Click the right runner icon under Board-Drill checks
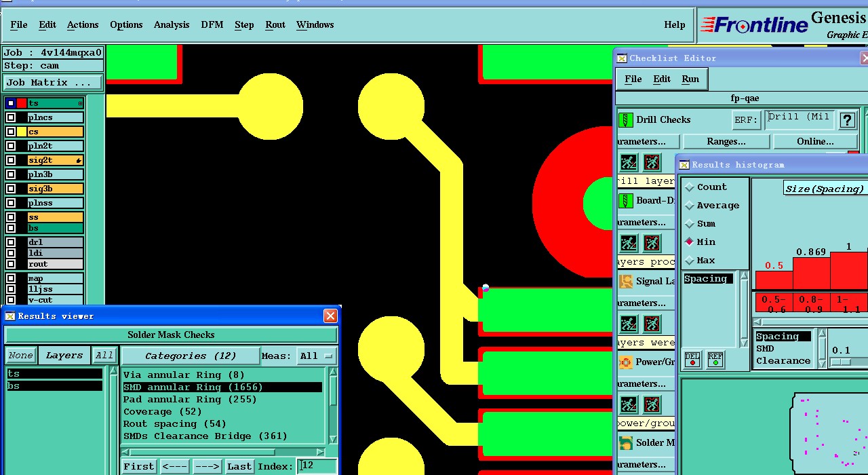Viewport: 868px width, 475px height. (652, 242)
